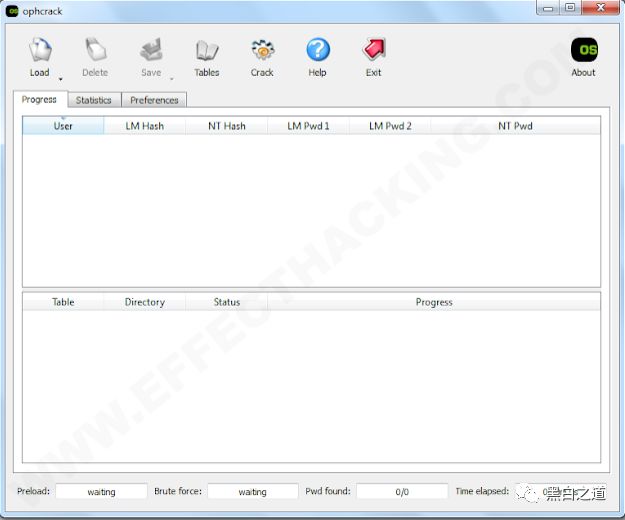Click the Load toolbar icon

pyautogui.click(x=40, y=50)
